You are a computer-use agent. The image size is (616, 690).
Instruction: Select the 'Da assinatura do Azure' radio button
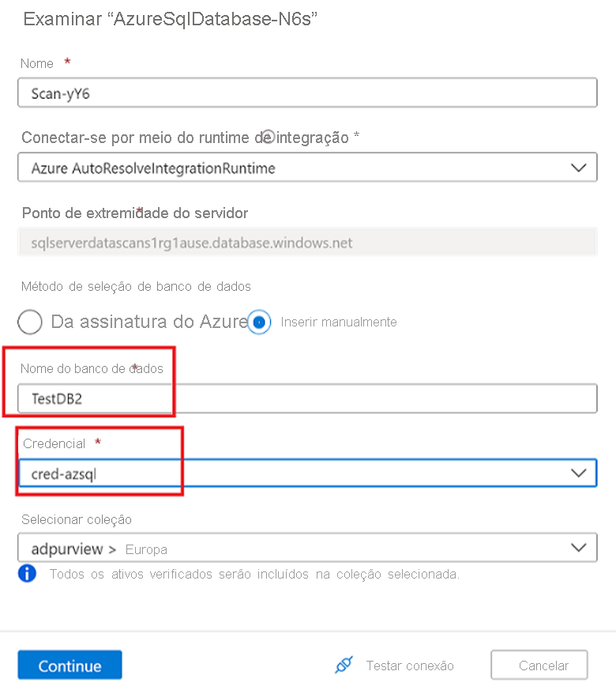tap(29, 322)
